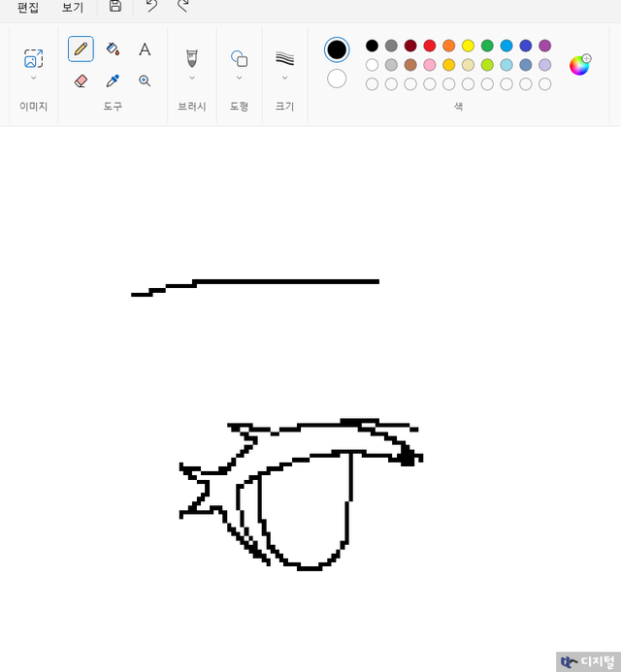Screen dimensions: 621x672
Task: Pick the light yellow cream swatch
Action: (x=468, y=65)
